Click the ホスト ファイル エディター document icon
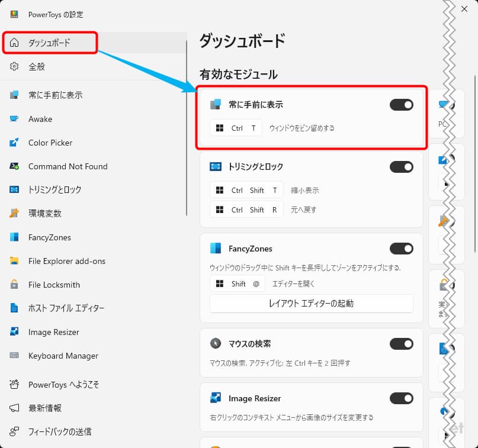This screenshot has width=478, height=448. (14, 308)
